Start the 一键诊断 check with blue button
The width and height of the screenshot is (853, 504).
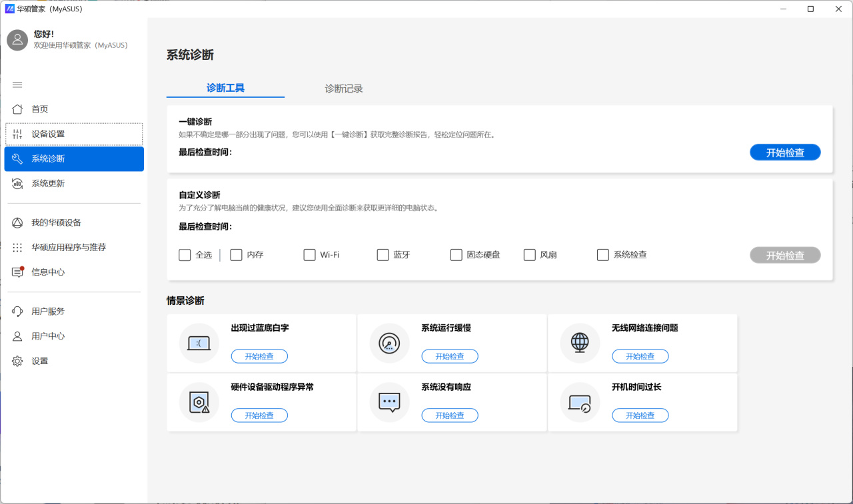[785, 152]
